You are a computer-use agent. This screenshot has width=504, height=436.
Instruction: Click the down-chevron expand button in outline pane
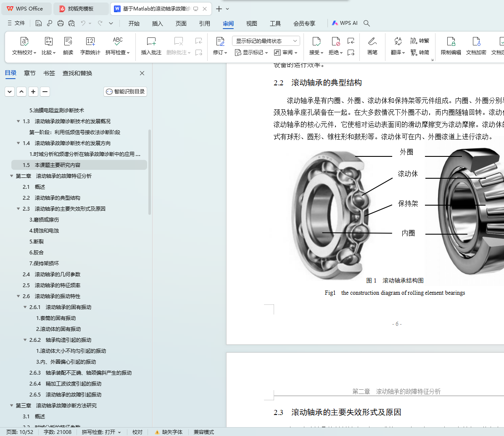point(10,92)
